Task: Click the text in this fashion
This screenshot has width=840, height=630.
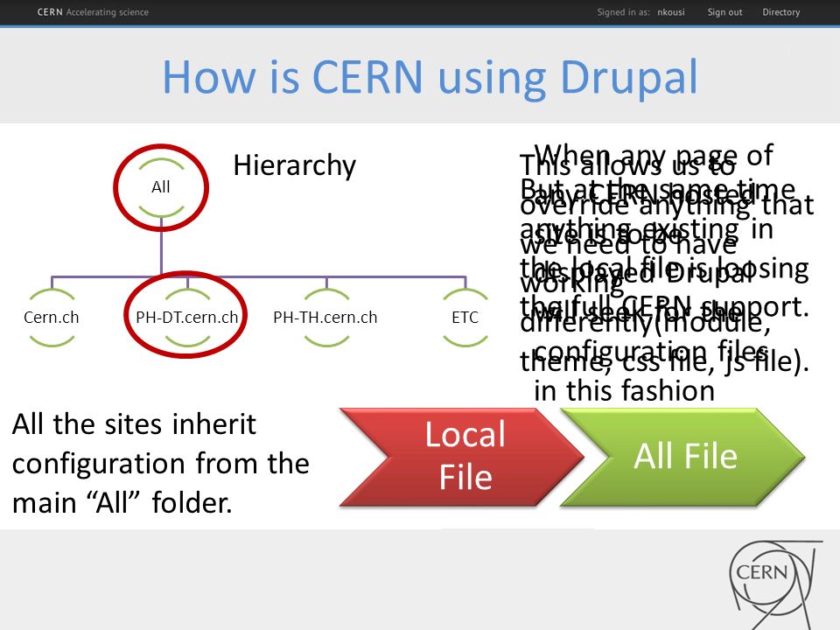Action: (x=624, y=390)
